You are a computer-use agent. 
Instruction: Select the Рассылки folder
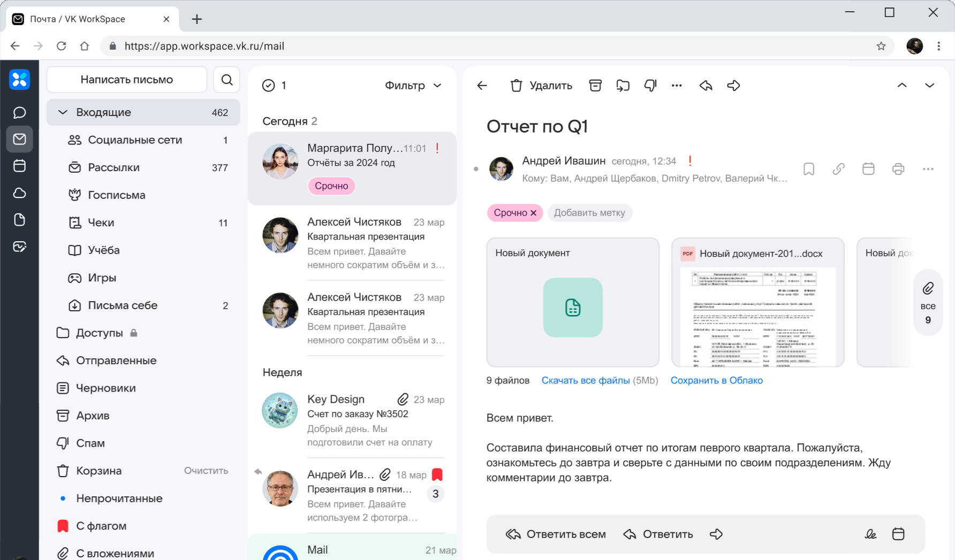coord(113,167)
